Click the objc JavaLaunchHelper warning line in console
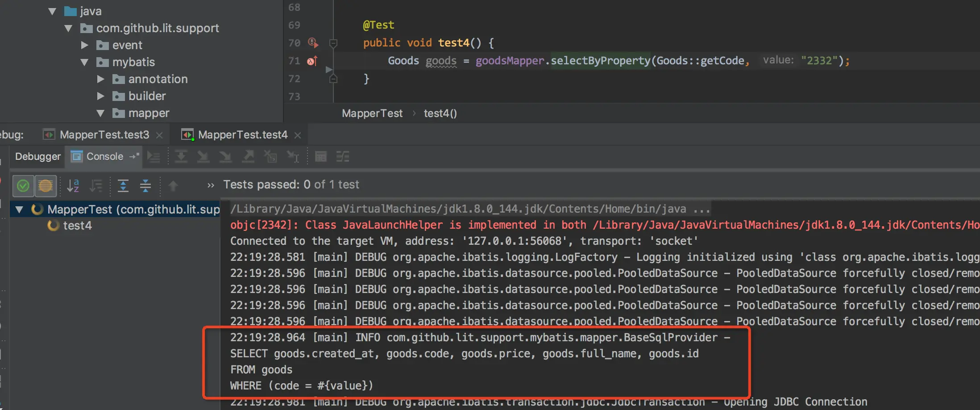 pos(605,225)
